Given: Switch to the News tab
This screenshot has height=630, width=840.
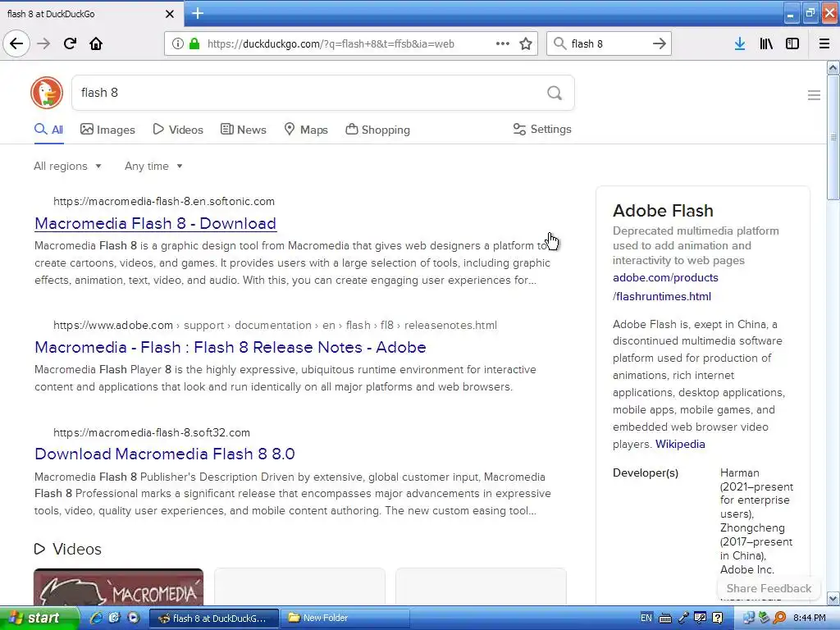Looking at the screenshot, I should click(x=243, y=130).
